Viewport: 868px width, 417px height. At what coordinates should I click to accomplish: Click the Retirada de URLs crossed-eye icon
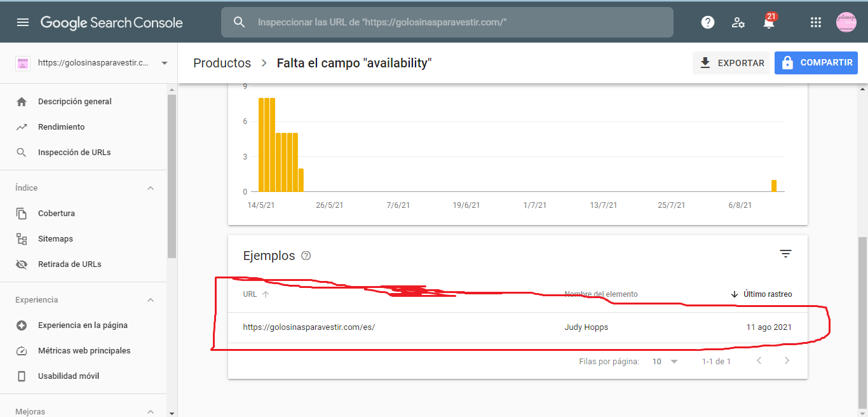click(22, 264)
